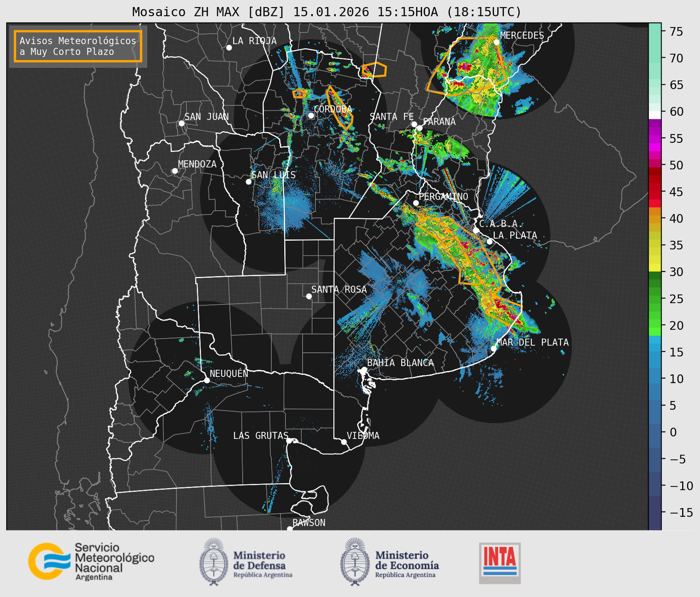Select the white dot marking Viedma
The height and width of the screenshot is (597, 700).
[x=344, y=442]
